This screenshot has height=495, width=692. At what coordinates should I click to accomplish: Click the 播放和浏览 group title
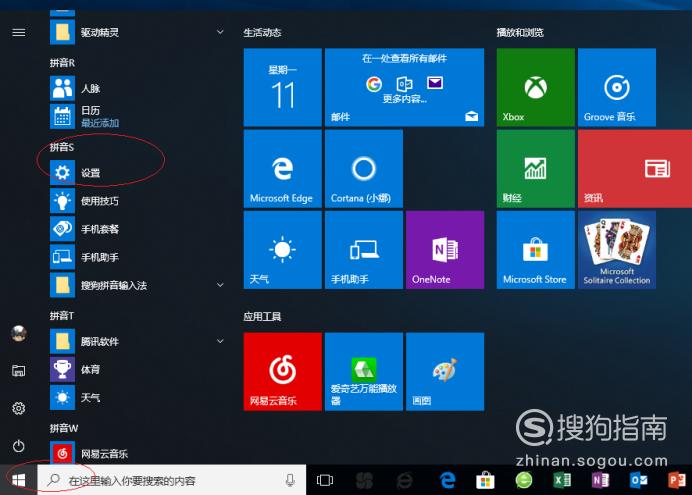point(520,32)
